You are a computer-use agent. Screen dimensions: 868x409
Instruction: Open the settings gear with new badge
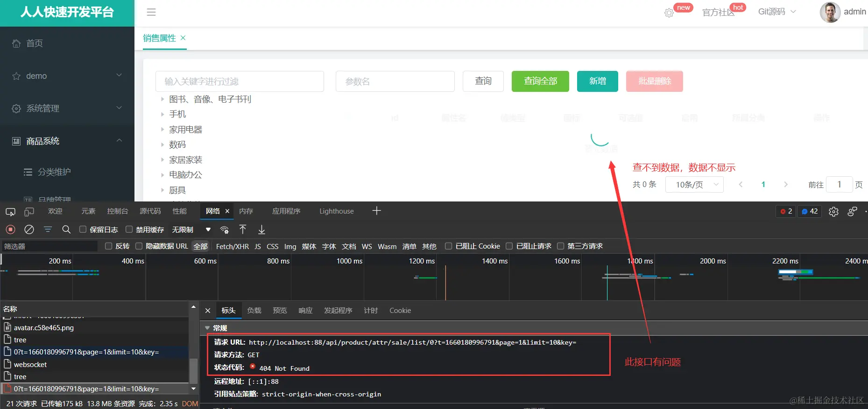coord(669,13)
